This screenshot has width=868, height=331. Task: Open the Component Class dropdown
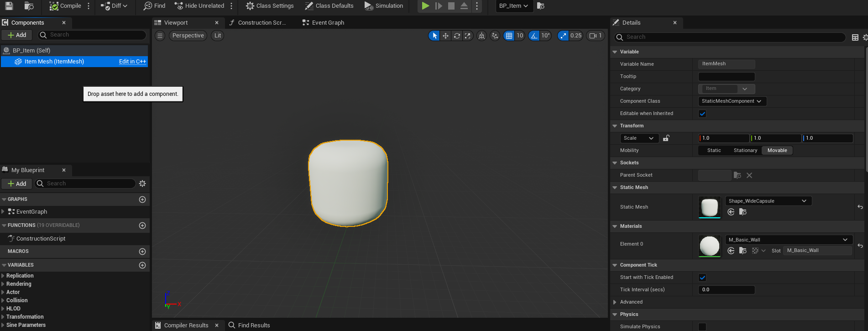(732, 101)
